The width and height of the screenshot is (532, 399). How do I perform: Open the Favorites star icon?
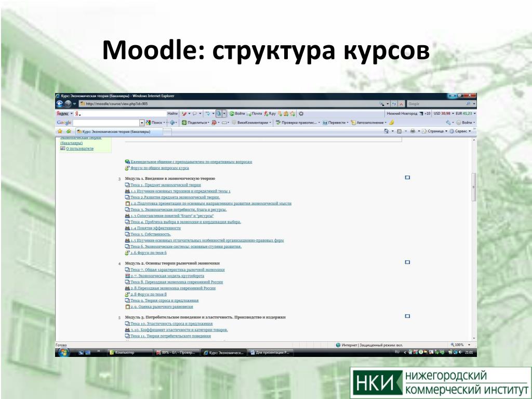[x=60, y=131]
